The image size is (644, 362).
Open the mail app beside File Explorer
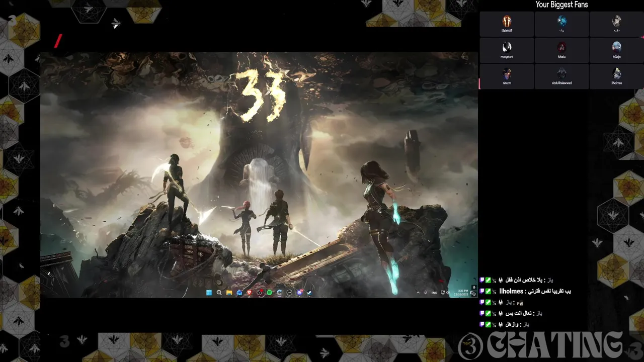[x=239, y=293]
